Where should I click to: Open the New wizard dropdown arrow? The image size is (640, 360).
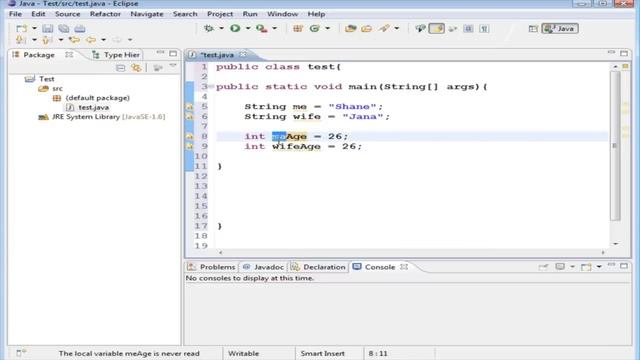tap(34, 29)
